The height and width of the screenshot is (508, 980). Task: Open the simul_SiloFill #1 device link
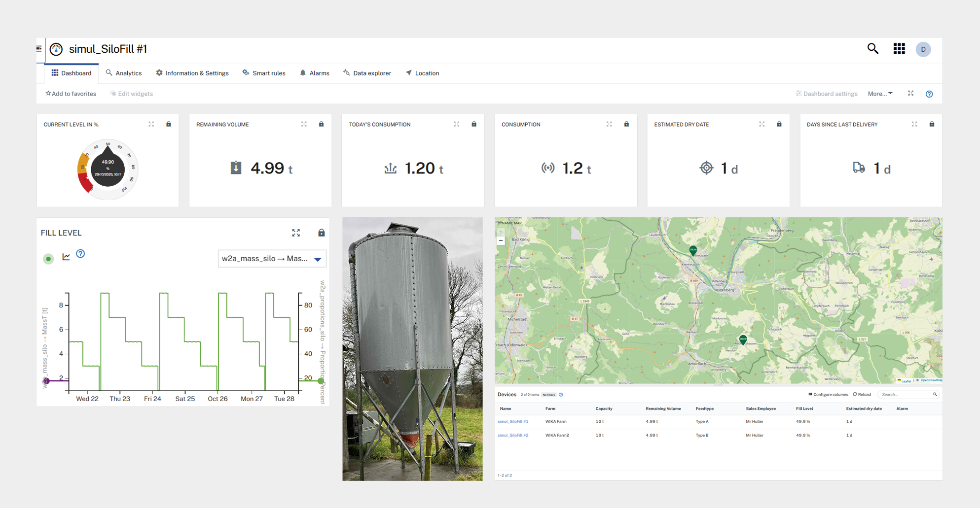[513, 422]
